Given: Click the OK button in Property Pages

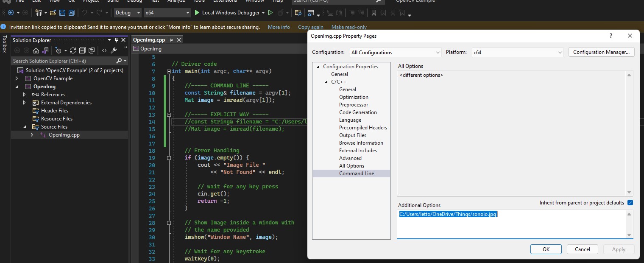Looking at the screenshot, I should pyautogui.click(x=546, y=249).
